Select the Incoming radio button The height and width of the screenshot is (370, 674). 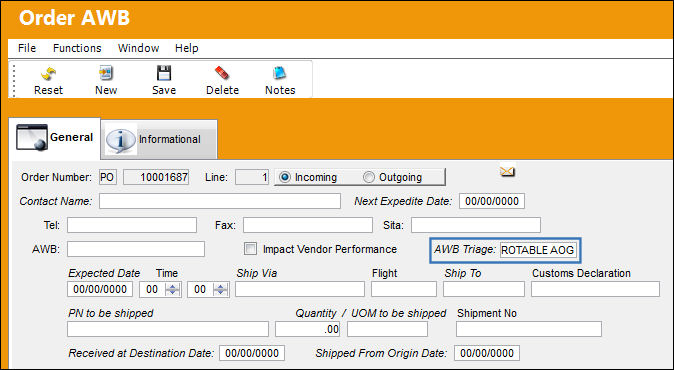pyautogui.click(x=285, y=177)
